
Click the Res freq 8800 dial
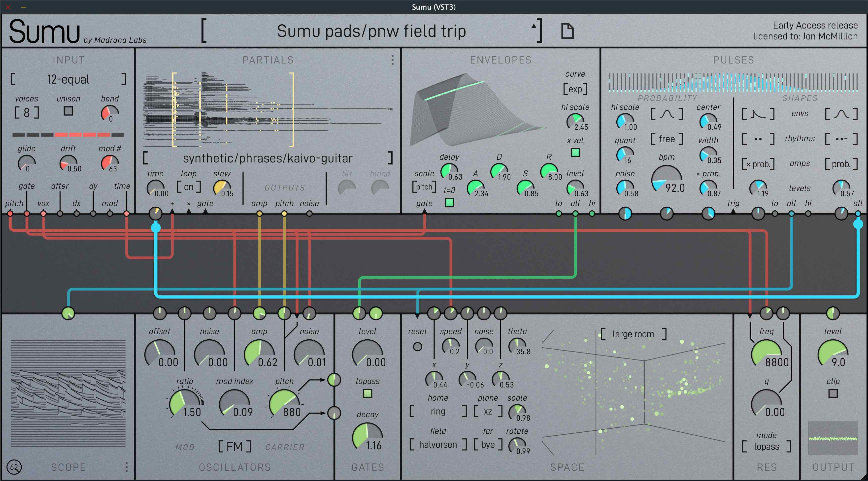[x=766, y=354]
